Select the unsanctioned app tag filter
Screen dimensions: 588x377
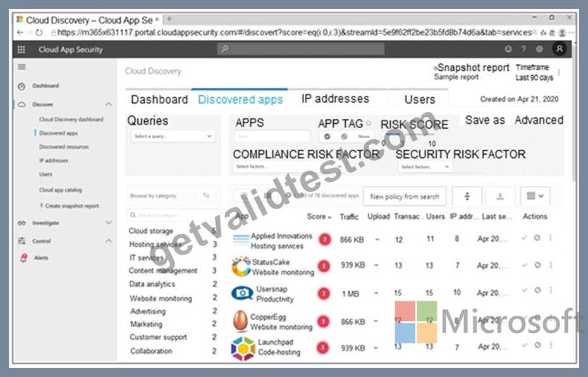[344, 136]
